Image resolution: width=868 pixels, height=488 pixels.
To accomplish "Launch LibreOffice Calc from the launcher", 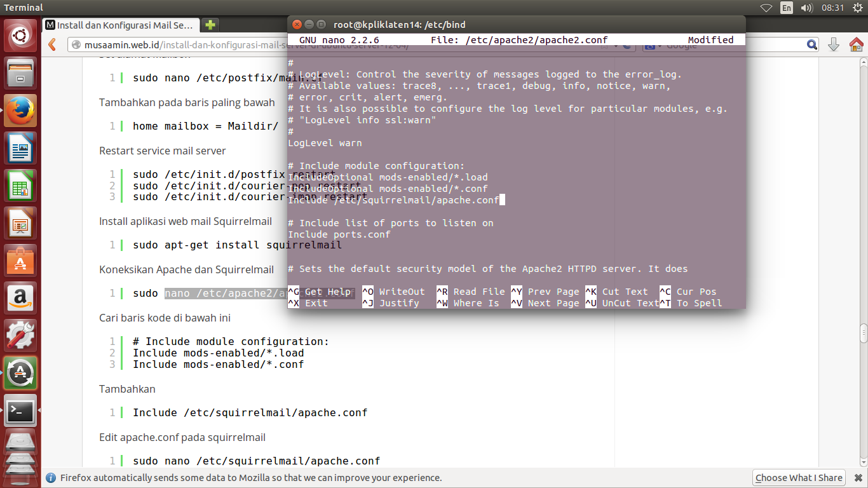I will click(x=21, y=186).
